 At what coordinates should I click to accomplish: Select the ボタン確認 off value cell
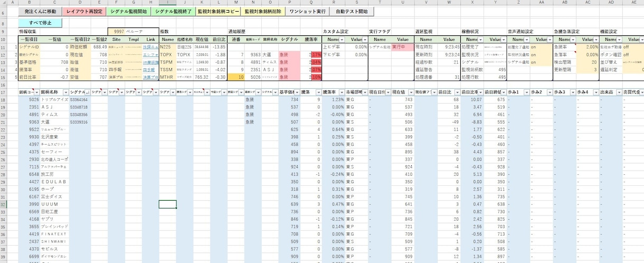(633, 54)
